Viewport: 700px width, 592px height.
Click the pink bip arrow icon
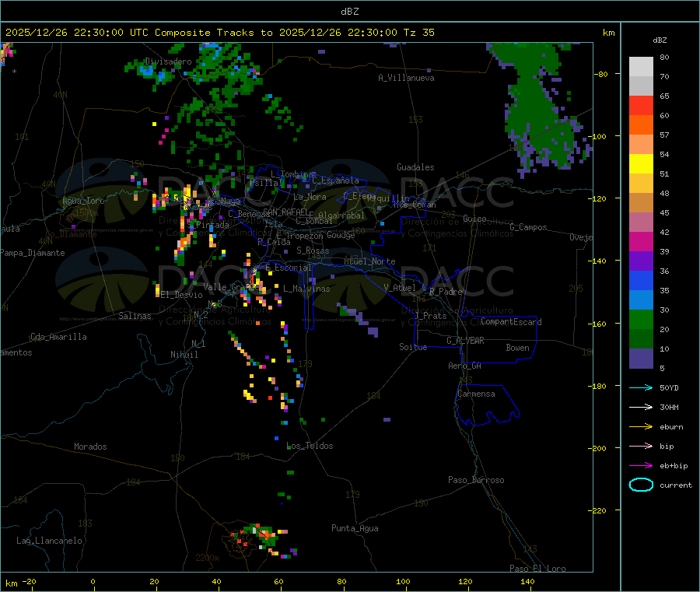click(x=641, y=446)
